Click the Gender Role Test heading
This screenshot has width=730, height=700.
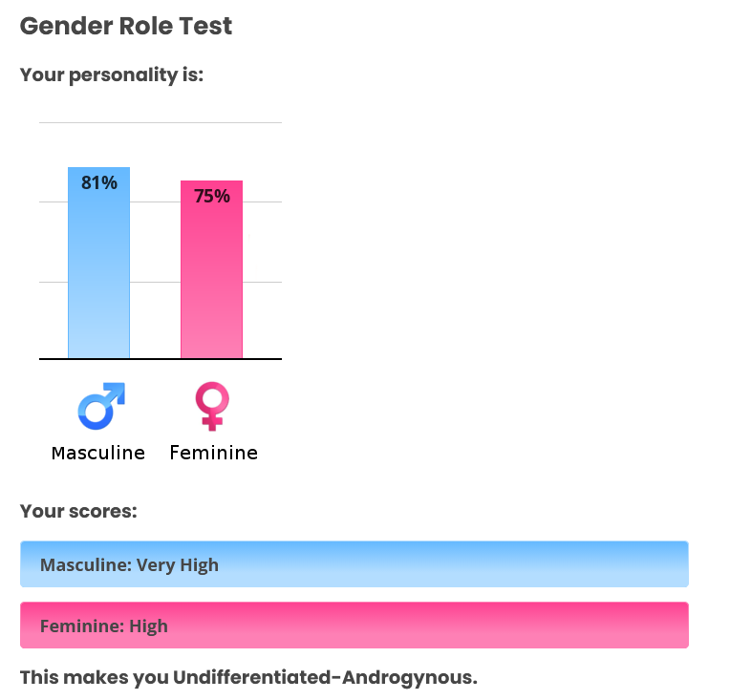click(126, 26)
